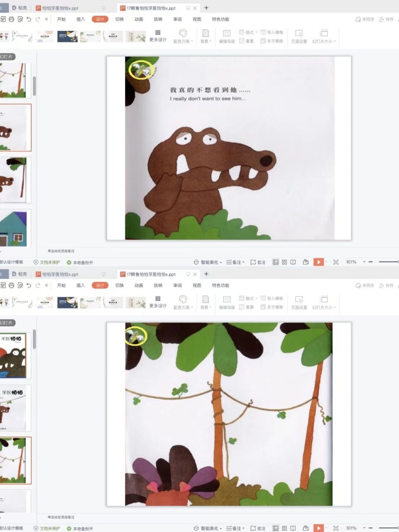The image size is (399, 532).
Task: Click 协作 to start collaboration
Action: click(x=387, y=19)
